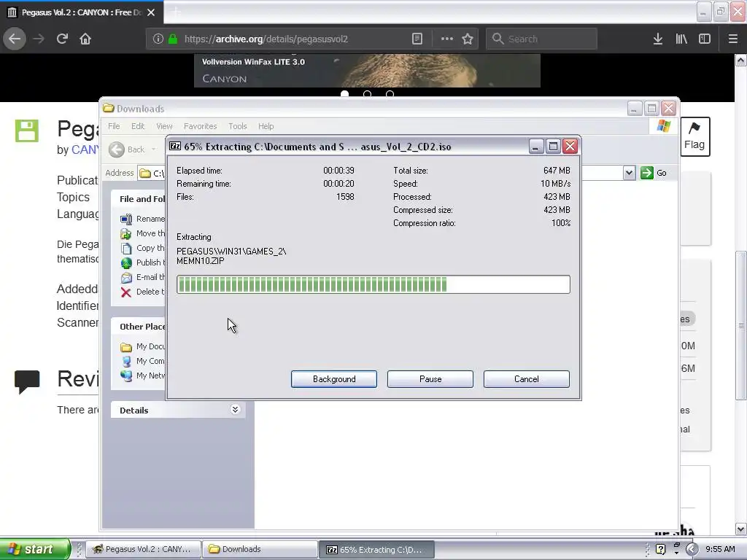747x560 pixels.
Task: Open the Windows Start button
Action: (x=35, y=549)
